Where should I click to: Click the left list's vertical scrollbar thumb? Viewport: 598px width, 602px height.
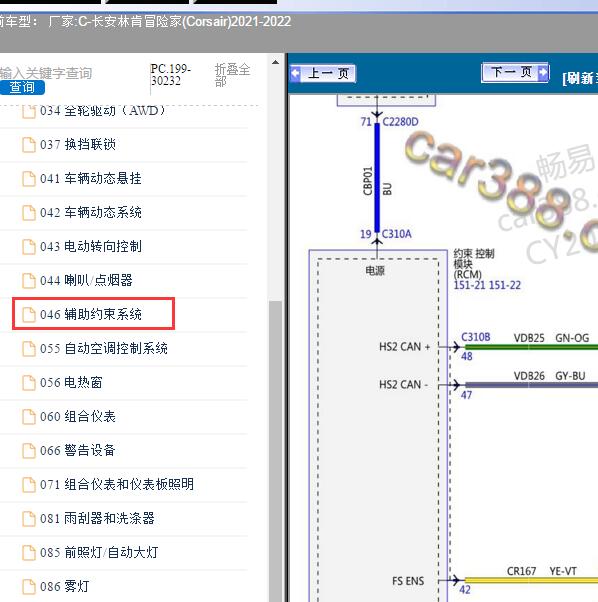(275, 451)
